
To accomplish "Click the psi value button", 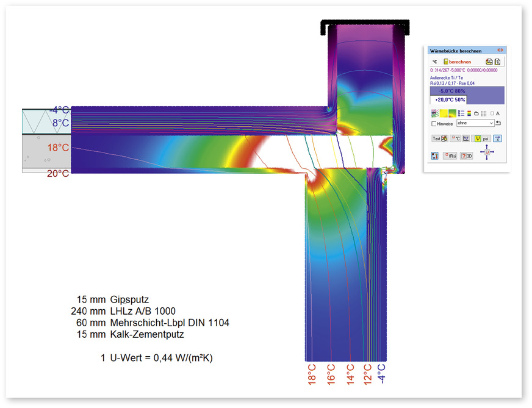I will [482, 138].
